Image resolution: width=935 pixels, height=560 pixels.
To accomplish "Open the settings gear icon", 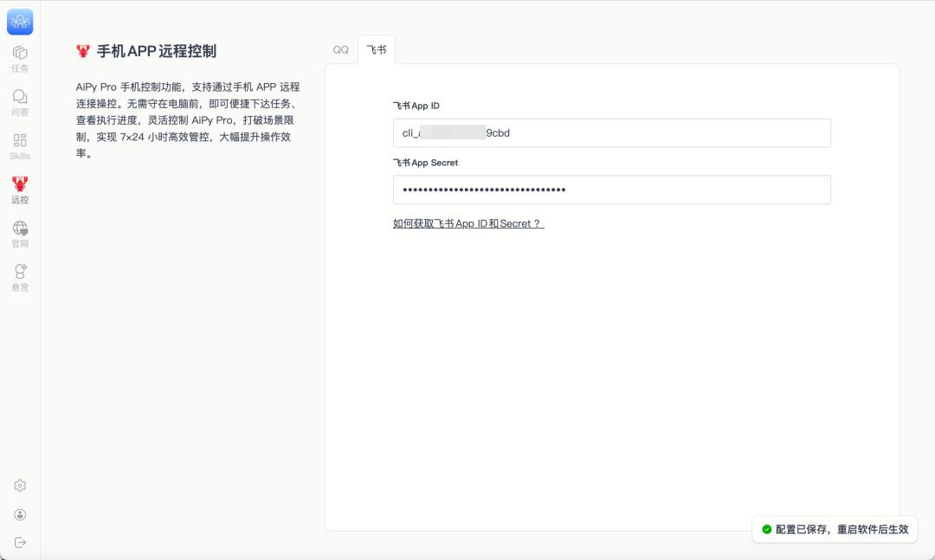I will pyautogui.click(x=19, y=486).
